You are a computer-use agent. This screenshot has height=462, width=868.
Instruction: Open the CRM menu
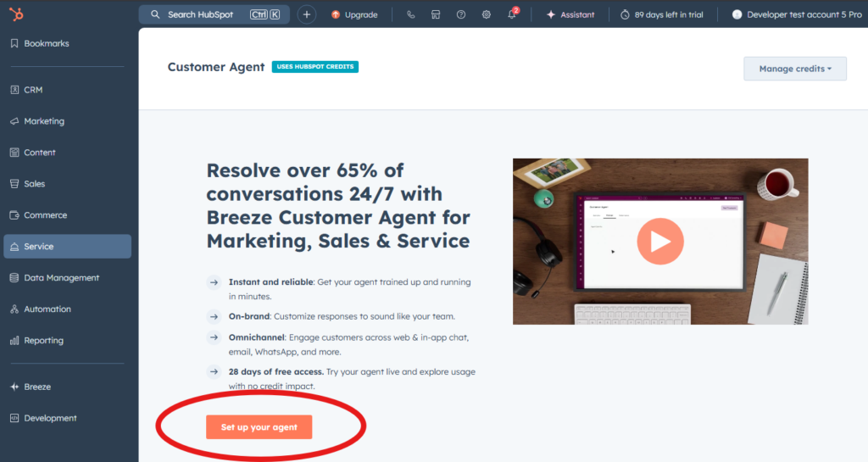pos(33,90)
